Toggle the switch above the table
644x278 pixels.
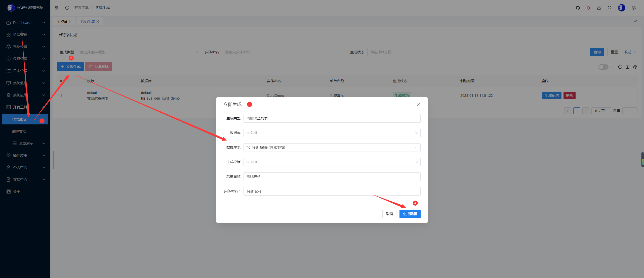click(x=603, y=67)
